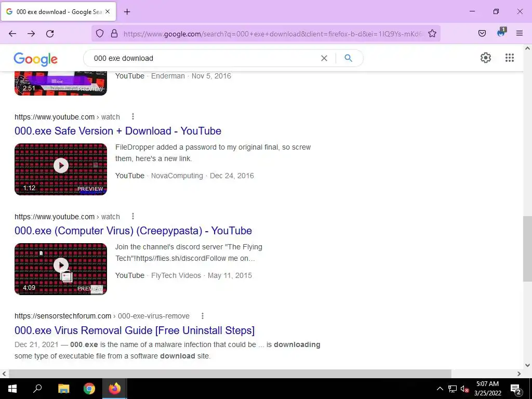Run search with the magnifier icon
The width and height of the screenshot is (532, 399).
coord(348,58)
